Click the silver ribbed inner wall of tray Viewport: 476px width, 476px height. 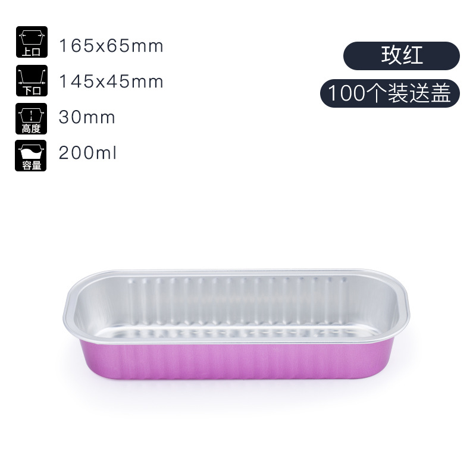click(x=237, y=299)
